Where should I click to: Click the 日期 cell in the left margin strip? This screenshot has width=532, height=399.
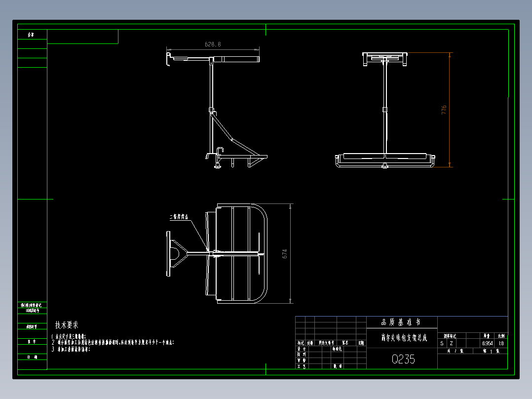[x=32, y=357]
